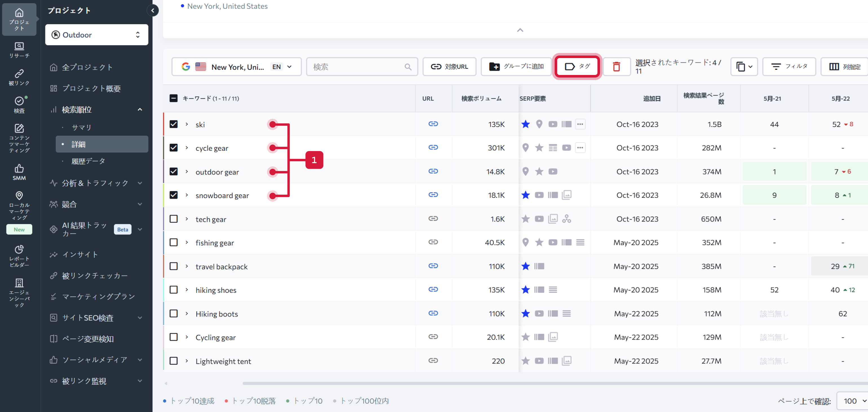868x412 pixels.
Task: Click the グループに追加 button
Action: [x=516, y=67]
